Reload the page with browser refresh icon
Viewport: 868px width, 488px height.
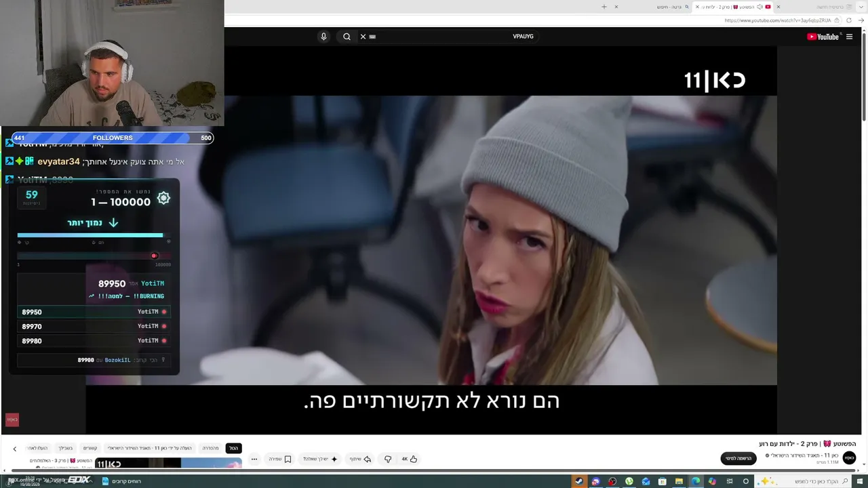pos(849,20)
